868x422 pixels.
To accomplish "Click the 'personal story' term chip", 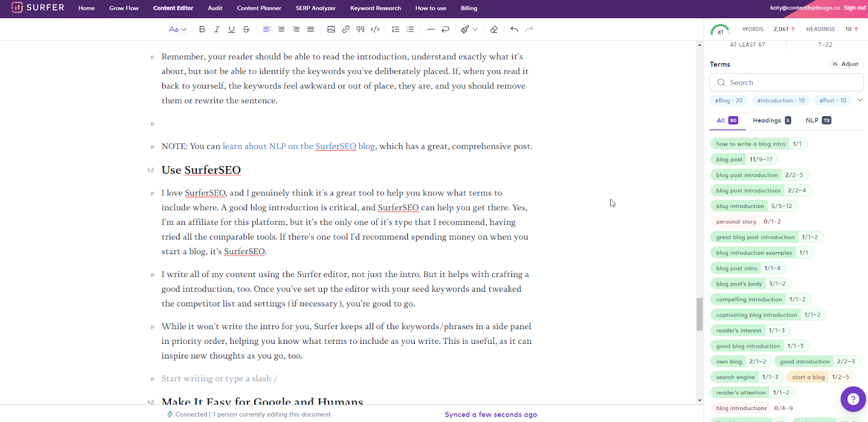I will coord(749,222).
